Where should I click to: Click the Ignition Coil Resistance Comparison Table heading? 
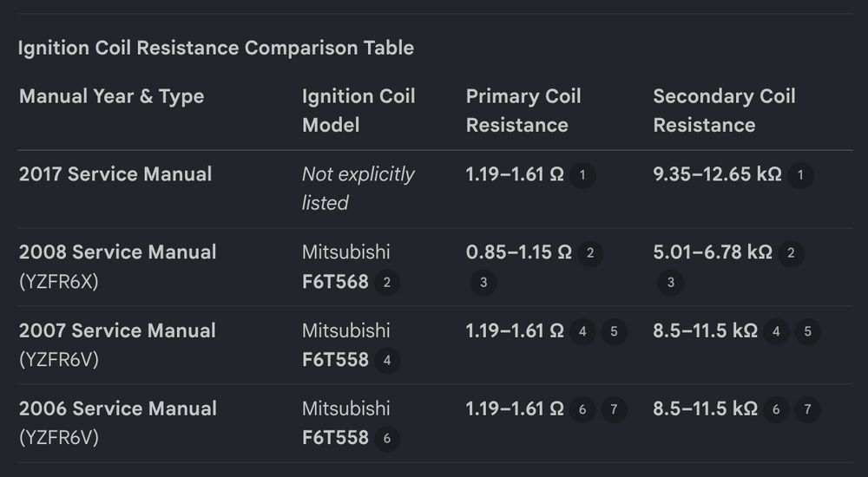[216, 49]
